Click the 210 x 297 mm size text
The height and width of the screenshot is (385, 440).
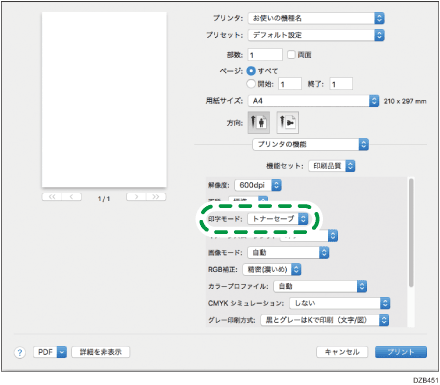point(405,101)
